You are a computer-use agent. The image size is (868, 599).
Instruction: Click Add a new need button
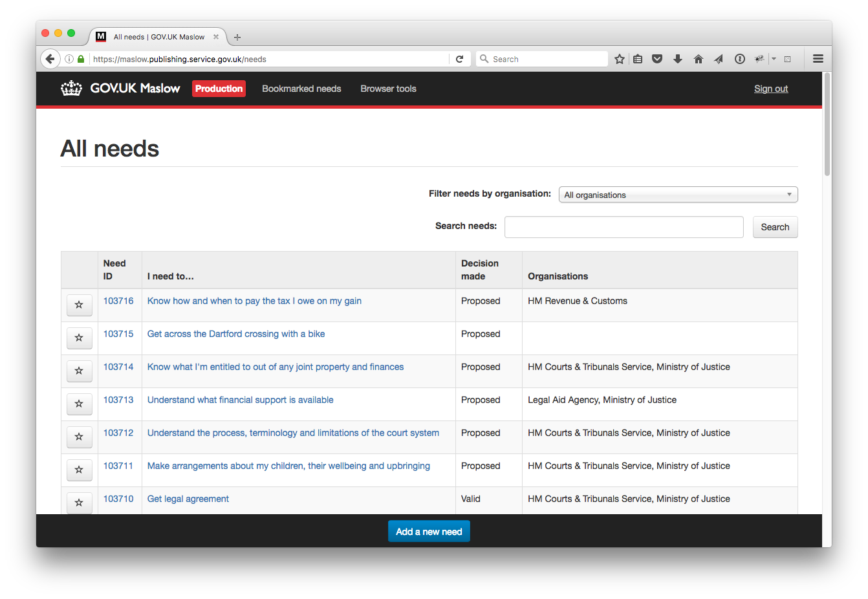click(429, 531)
